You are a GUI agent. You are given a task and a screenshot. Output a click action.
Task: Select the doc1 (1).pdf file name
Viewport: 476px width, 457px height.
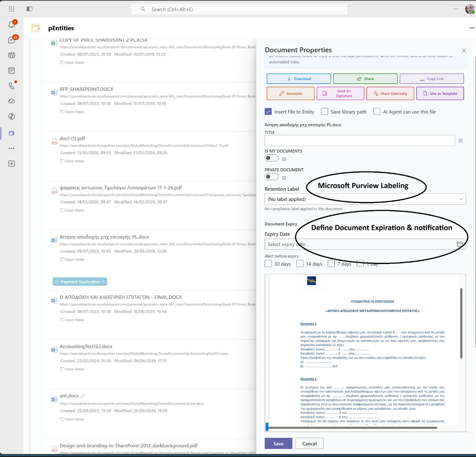pos(72,138)
